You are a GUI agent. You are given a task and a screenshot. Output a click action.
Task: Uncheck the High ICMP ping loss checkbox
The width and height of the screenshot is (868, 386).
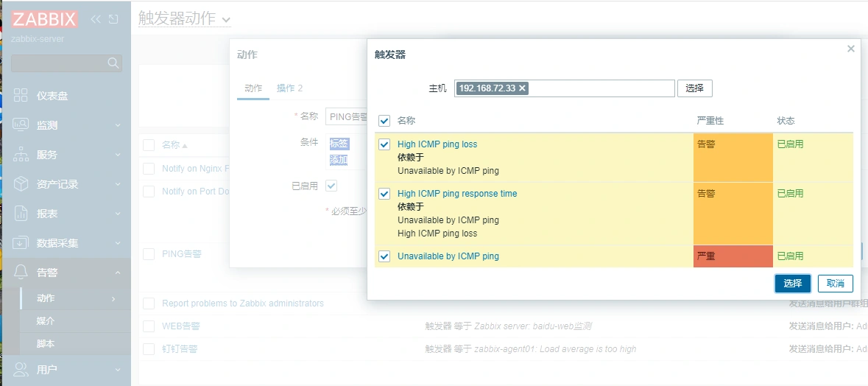click(x=384, y=144)
